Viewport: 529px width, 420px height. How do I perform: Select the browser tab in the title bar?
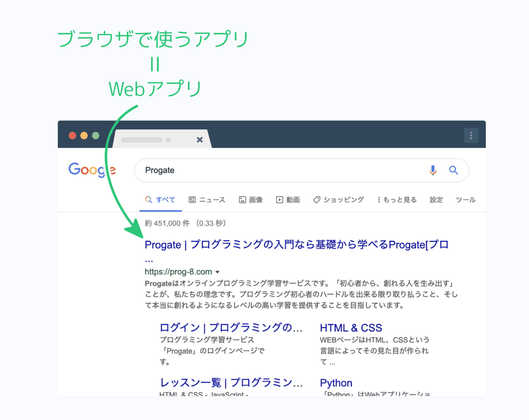162,139
